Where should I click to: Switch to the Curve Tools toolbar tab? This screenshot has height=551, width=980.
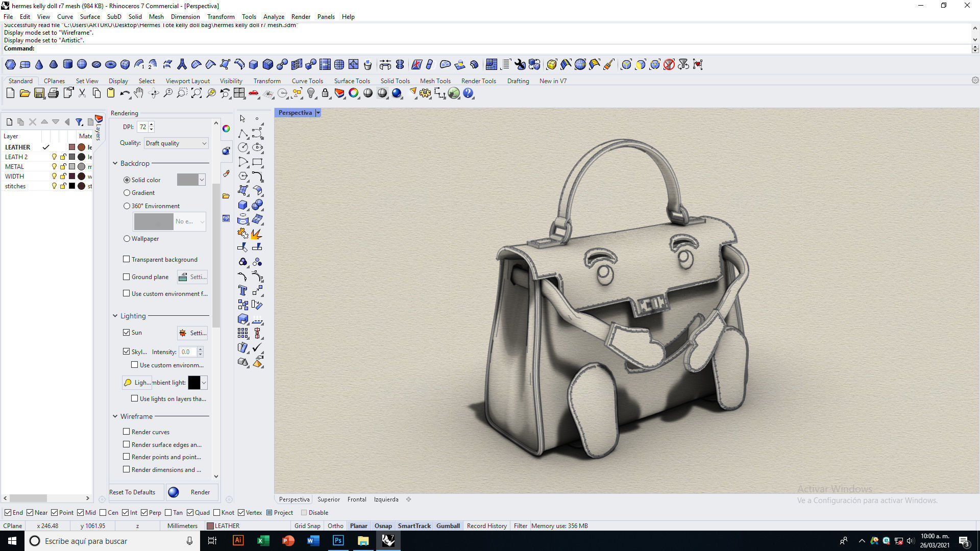point(307,81)
